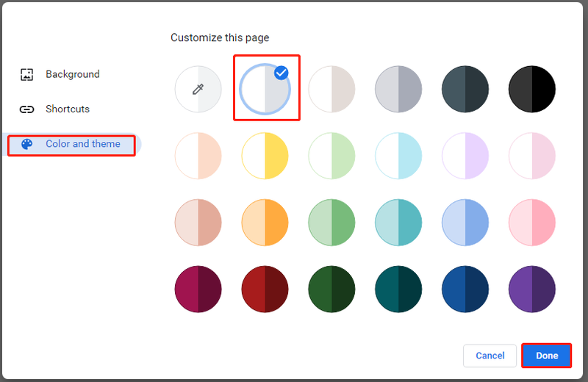Click the Color and theme palette icon
This screenshot has width=588, height=382.
pos(26,144)
